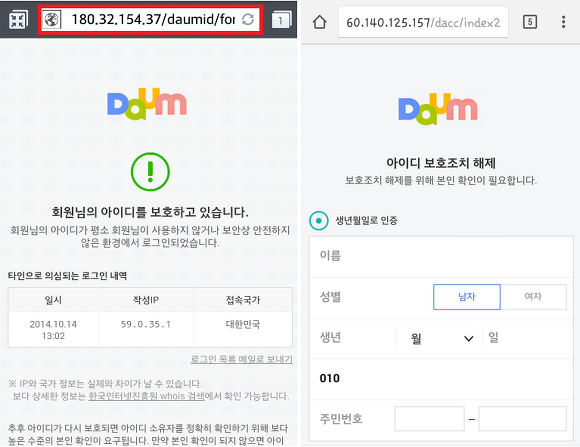Reload the page in left browser
This screenshot has width=580, height=447.
[x=248, y=19]
